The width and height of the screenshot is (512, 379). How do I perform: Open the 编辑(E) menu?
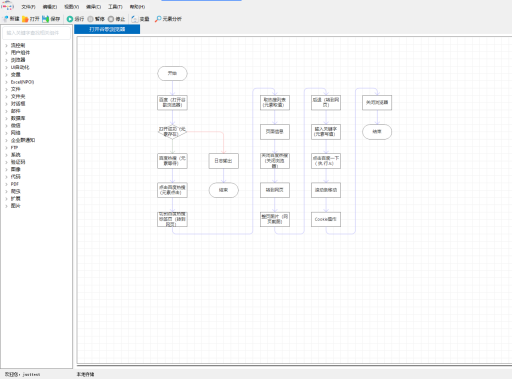[50, 7]
